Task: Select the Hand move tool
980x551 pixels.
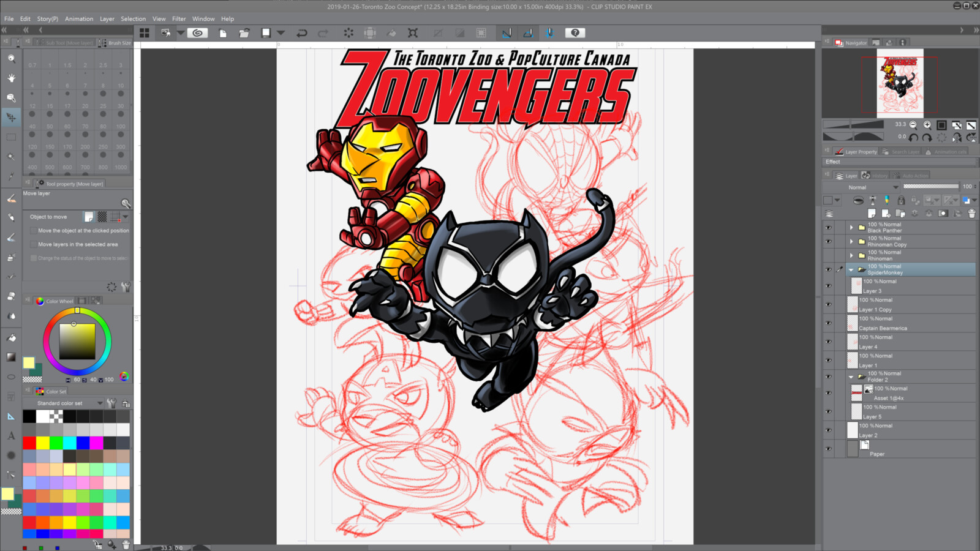Action: pyautogui.click(x=11, y=78)
